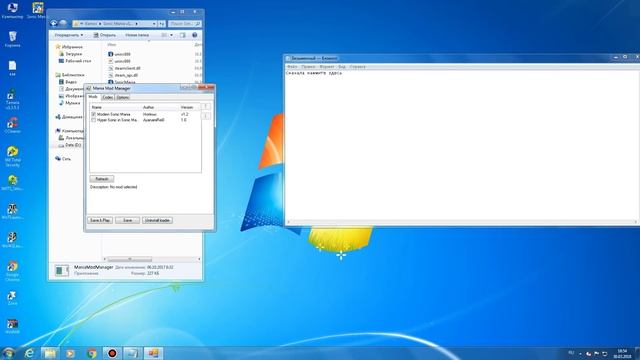The width and height of the screenshot is (640, 360).
Task: Open Загрузки in Explorer sidebar
Action: (x=71, y=54)
